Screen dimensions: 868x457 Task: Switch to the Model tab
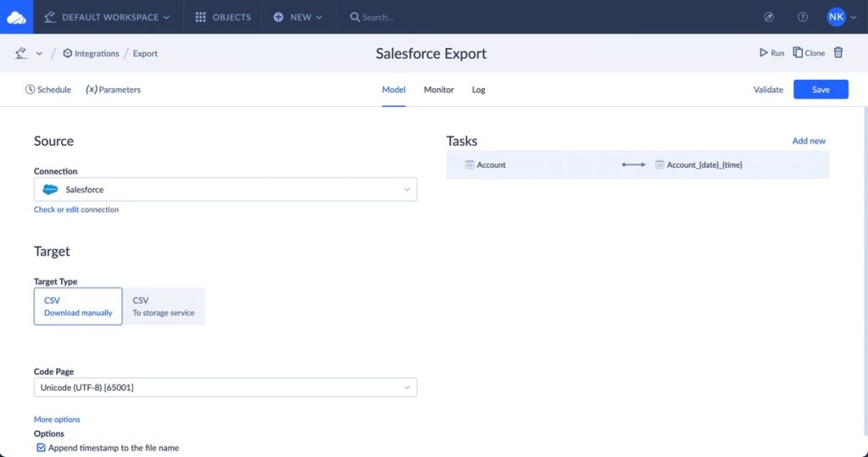pyautogui.click(x=393, y=89)
